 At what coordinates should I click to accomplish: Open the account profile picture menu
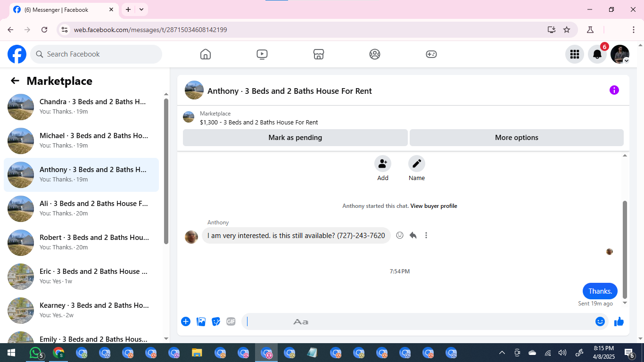coord(620,54)
